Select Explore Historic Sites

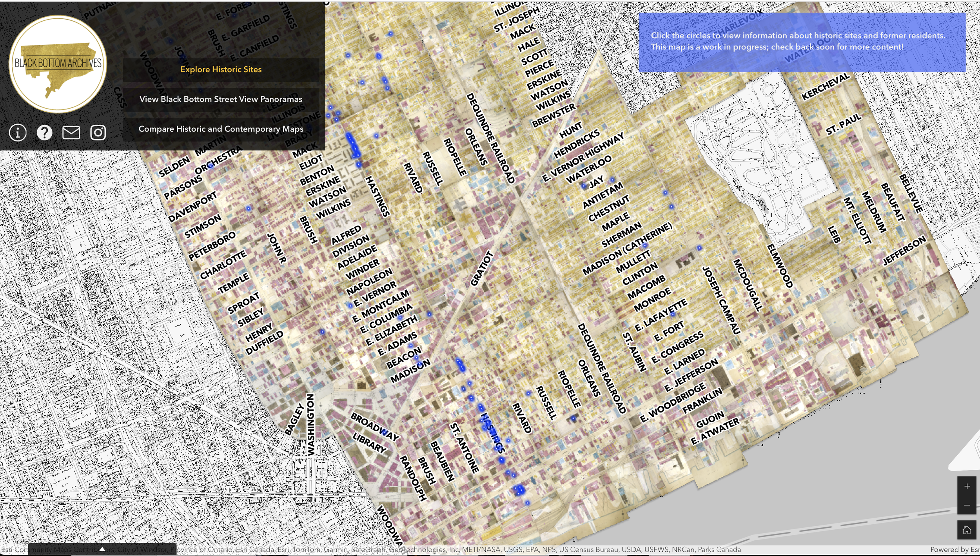tap(221, 70)
